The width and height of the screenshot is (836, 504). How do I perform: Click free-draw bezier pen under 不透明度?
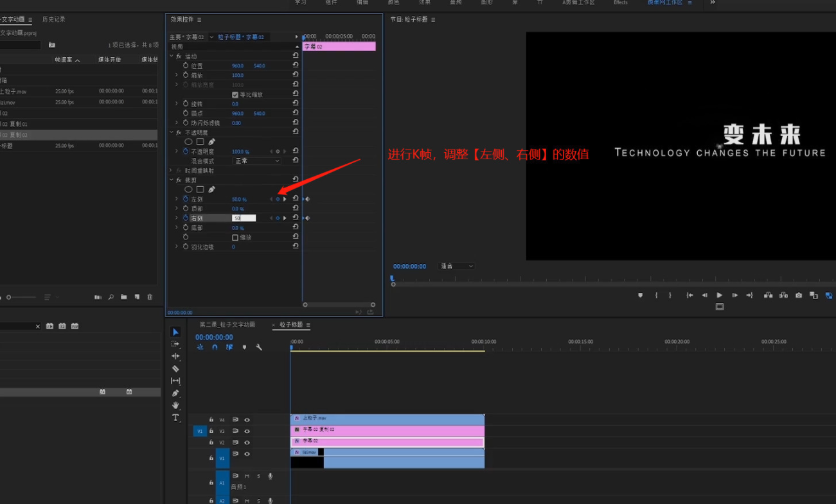(x=211, y=142)
